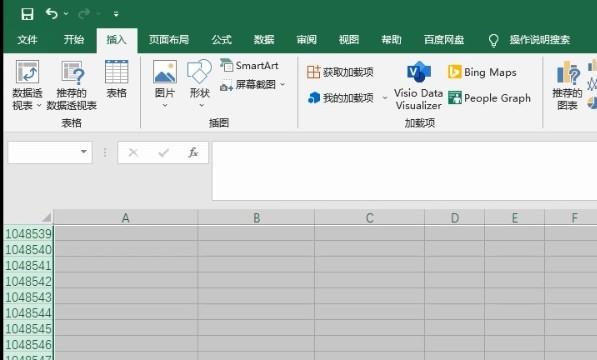Image resolution: width=597 pixels, height=360 pixels.
Task: Open Bing Maps add-in
Action: pos(482,72)
